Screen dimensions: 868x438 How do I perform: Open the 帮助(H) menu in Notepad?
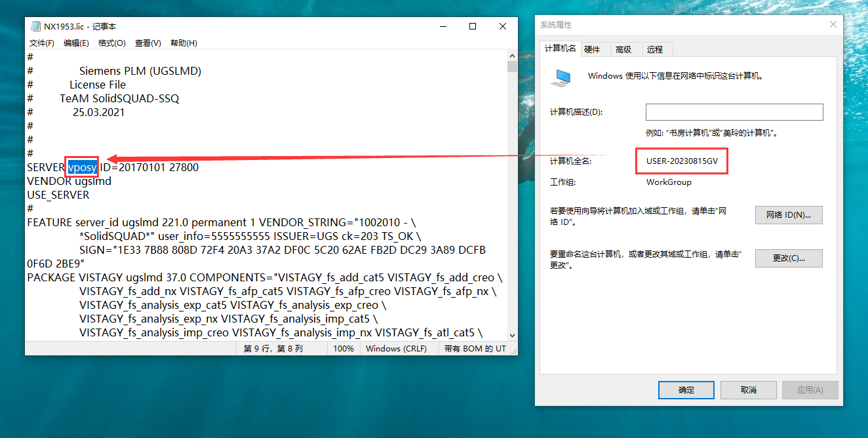(184, 43)
